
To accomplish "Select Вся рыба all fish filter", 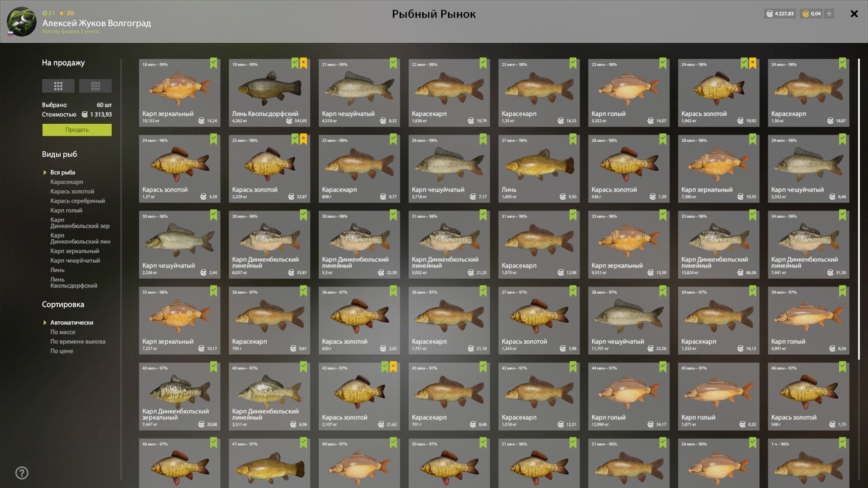I will 63,173.
